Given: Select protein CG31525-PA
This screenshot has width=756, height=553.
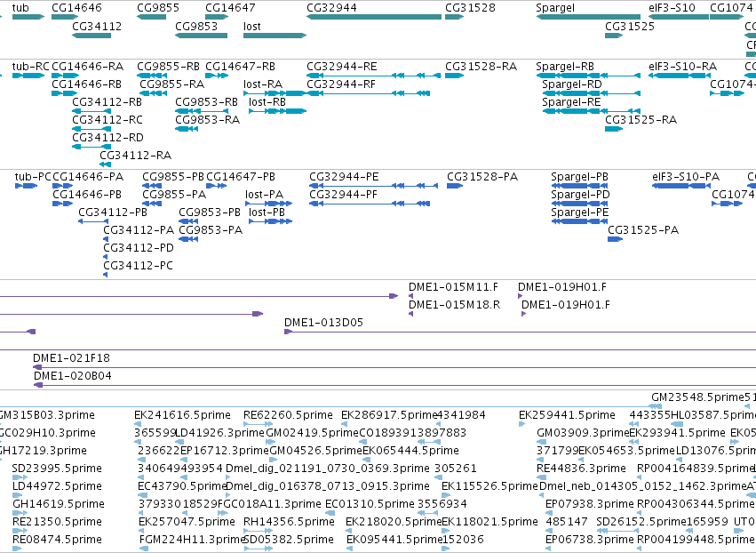Looking at the screenshot, I should (643, 230).
